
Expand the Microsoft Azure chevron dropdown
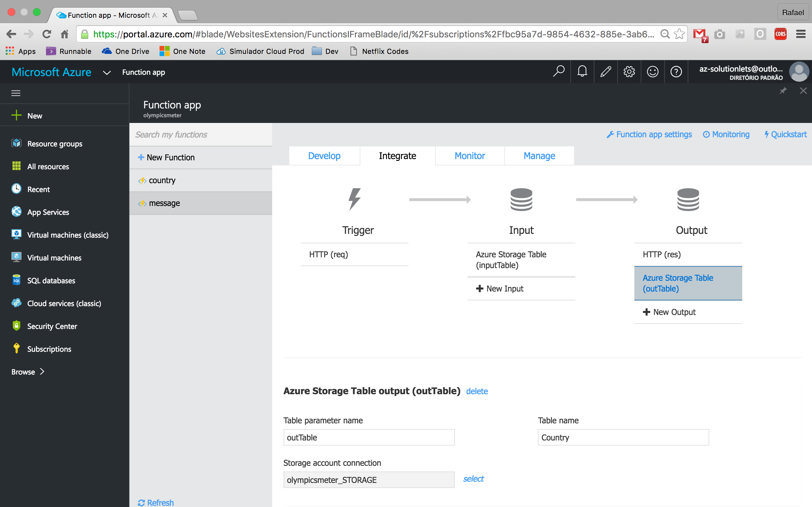click(107, 73)
